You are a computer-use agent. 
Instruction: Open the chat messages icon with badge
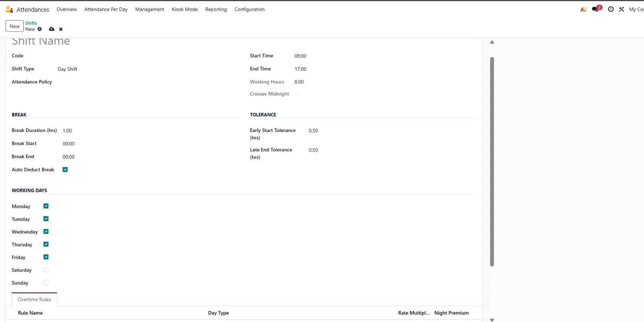click(595, 9)
